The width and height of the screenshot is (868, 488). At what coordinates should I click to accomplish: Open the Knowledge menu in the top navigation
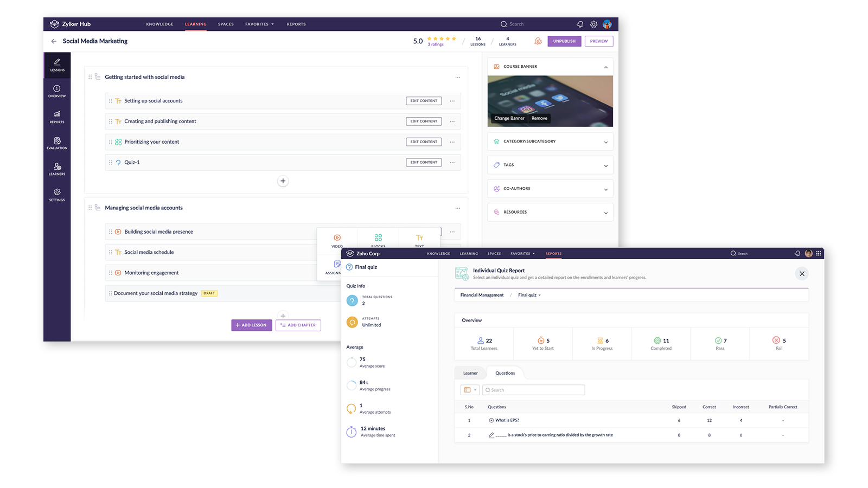click(x=159, y=24)
